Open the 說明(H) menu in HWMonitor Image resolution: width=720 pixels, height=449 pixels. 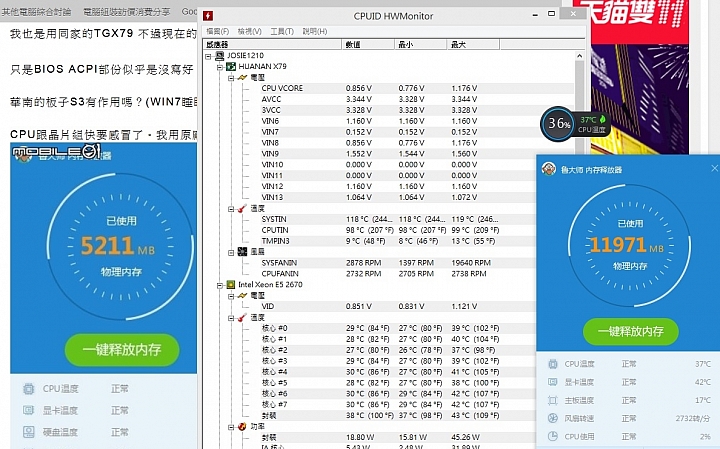[x=315, y=31]
